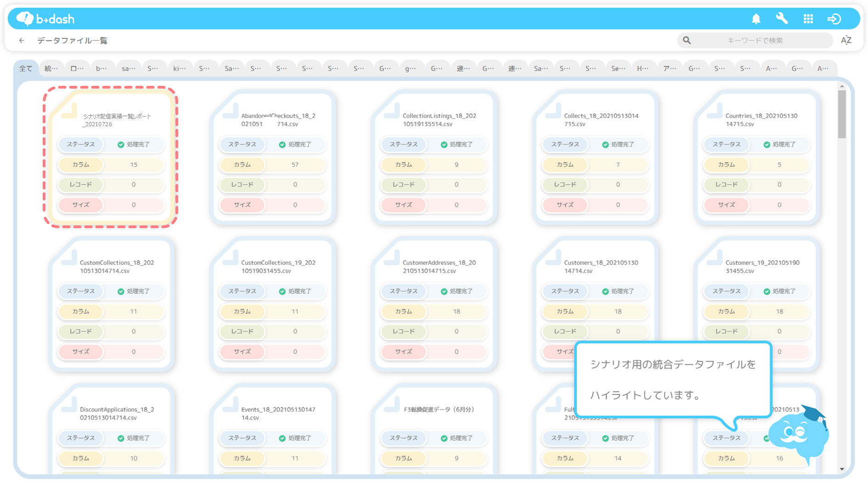The width and height of the screenshot is (868, 488).
Task: Click scrollbar up arrow
Action: (x=842, y=86)
